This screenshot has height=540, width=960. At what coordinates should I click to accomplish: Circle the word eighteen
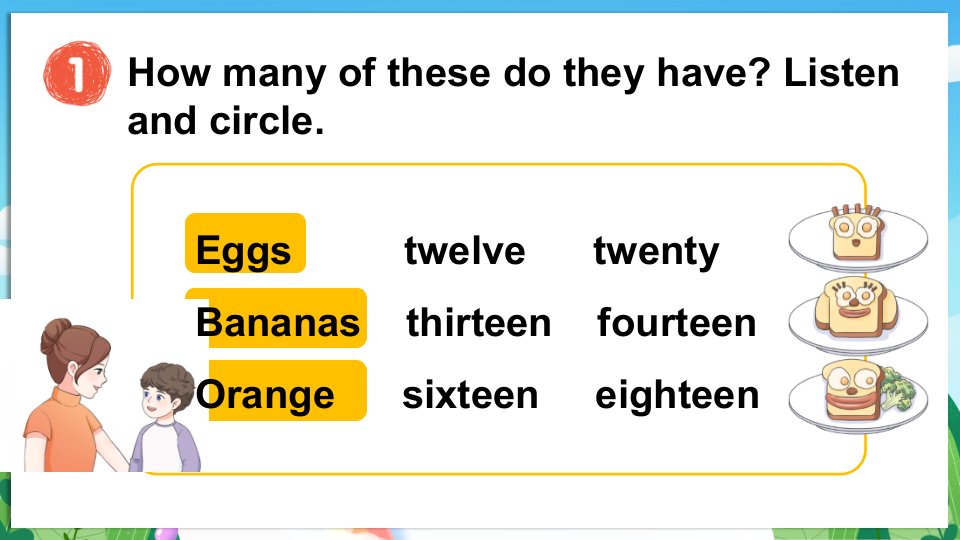tap(677, 396)
